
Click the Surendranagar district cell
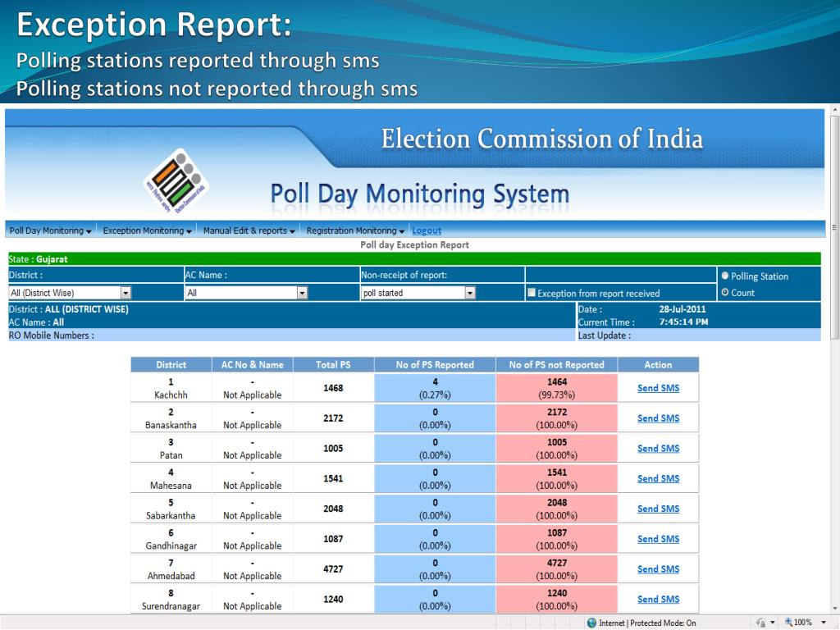(171, 599)
